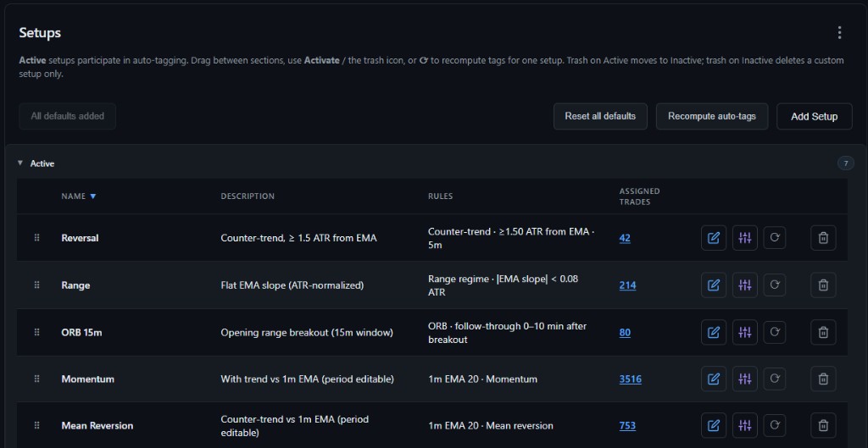The width and height of the screenshot is (868, 448).
Task: Open tuning sliders for the Reversal setup
Action: 744,238
